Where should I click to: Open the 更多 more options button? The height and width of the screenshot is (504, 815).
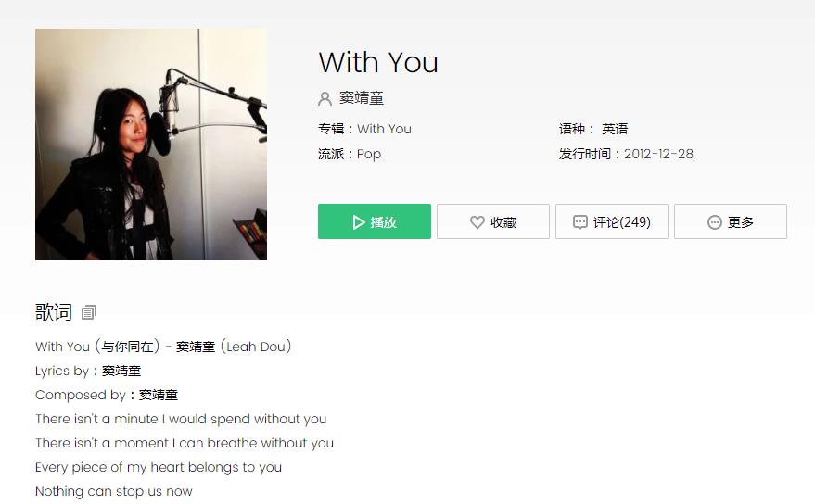click(x=731, y=221)
